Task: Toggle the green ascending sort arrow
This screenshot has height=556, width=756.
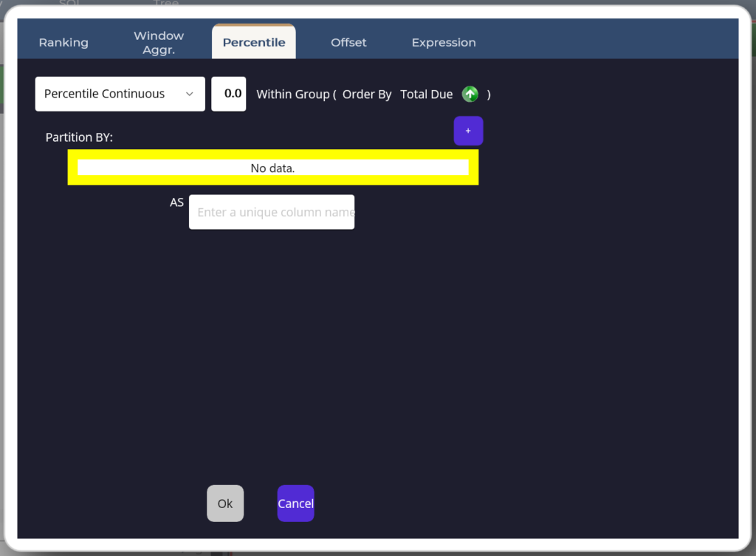Action: pos(470,94)
